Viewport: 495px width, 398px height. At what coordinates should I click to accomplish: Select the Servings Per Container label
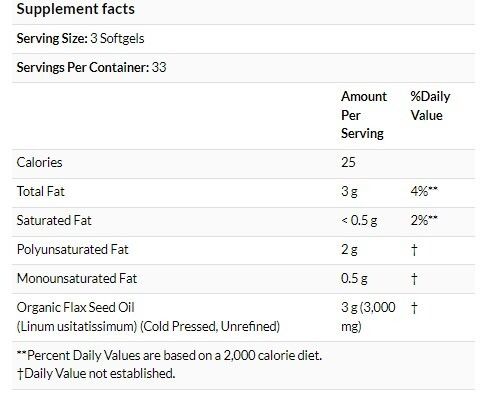pyautogui.click(x=83, y=67)
